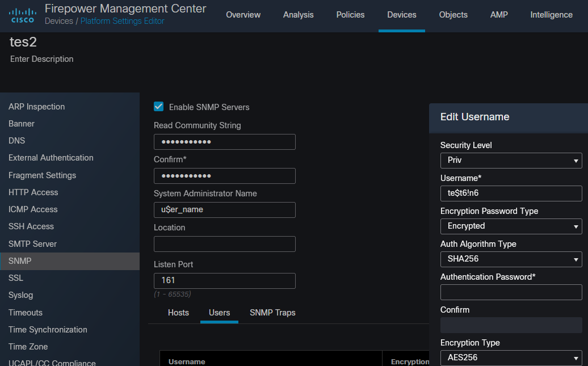Select Banner in sidebar
Viewport: 588px width, 366px height.
[22, 124]
